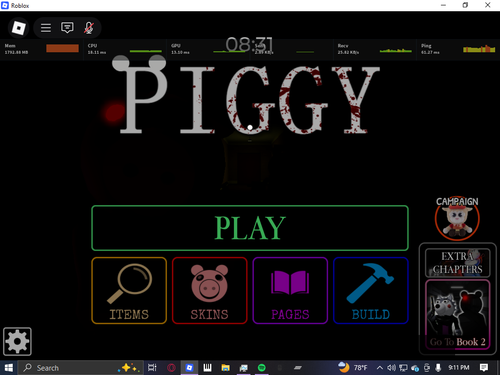The image size is (500, 375).
Task: Open the BUILD hammer tile
Action: [x=371, y=290]
